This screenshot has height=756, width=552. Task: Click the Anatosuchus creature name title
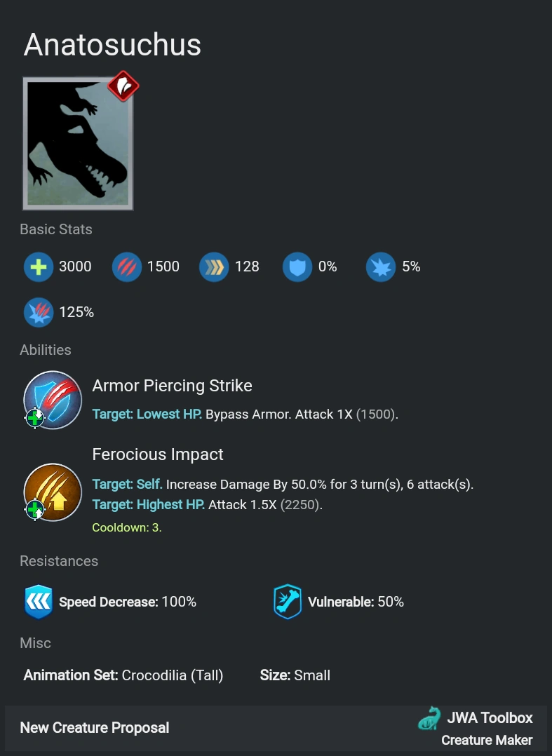(x=112, y=45)
